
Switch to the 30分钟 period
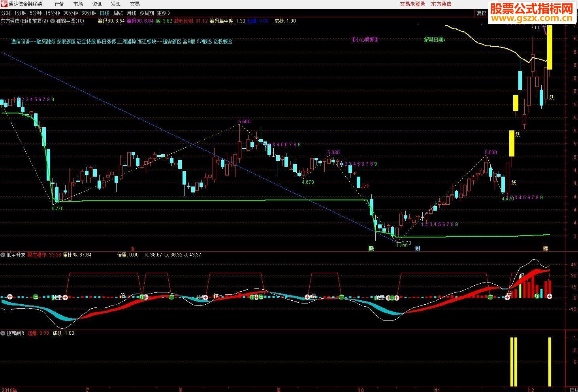tap(71, 13)
